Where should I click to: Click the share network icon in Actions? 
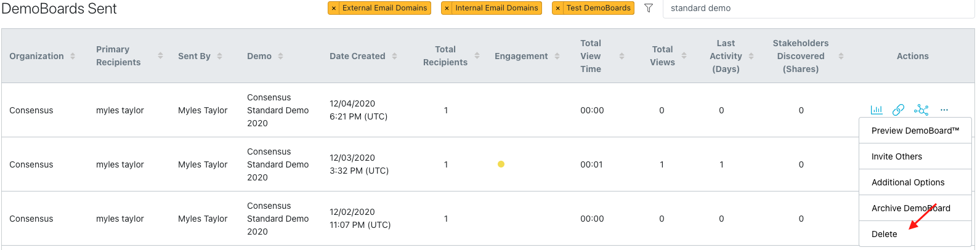click(x=921, y=110)
